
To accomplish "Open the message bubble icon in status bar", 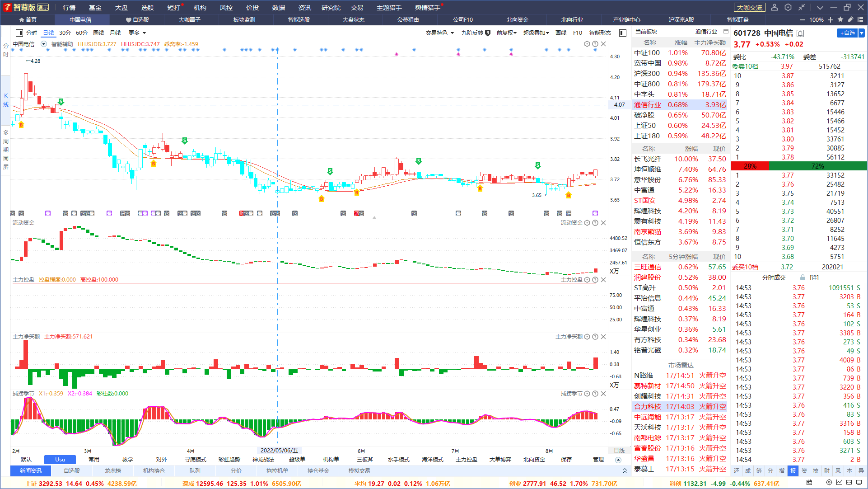I will pyautogui.click(x=849, y=483).
